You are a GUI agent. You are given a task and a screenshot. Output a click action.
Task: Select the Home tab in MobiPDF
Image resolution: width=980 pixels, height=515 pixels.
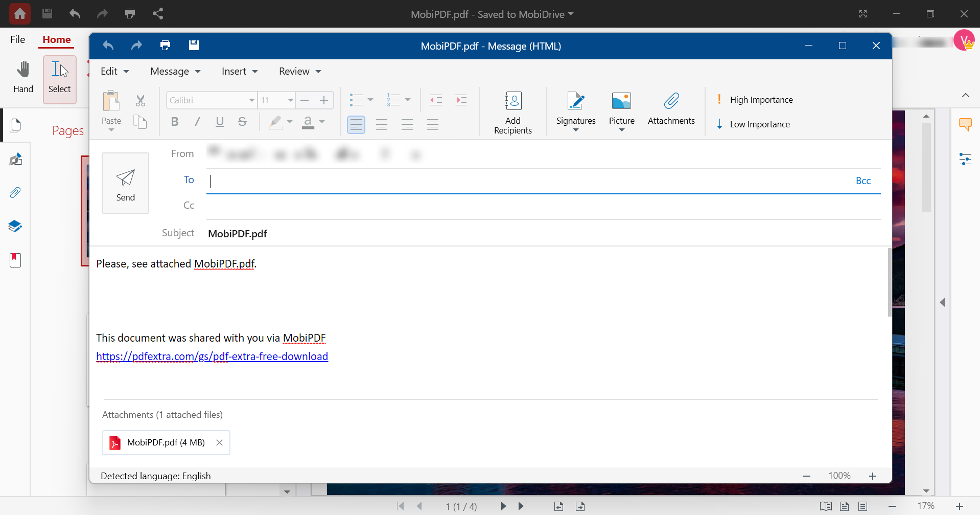57,39
